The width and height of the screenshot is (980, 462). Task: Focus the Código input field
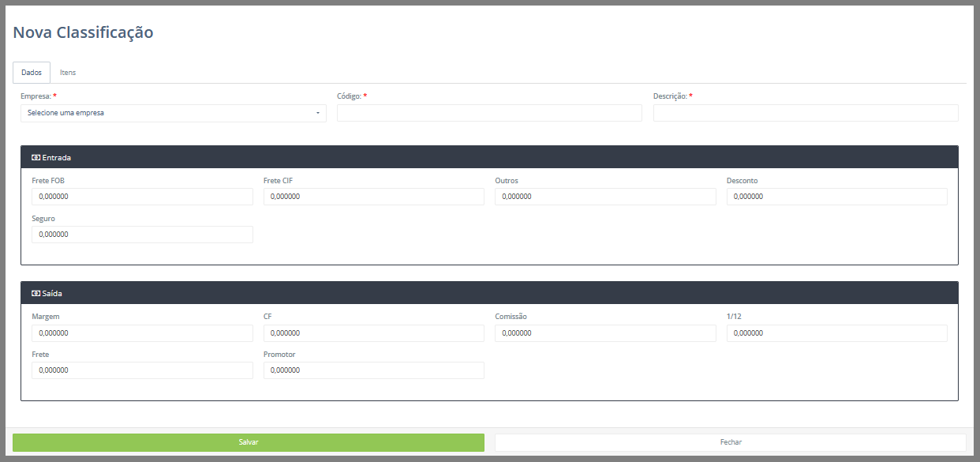(489, 113)
